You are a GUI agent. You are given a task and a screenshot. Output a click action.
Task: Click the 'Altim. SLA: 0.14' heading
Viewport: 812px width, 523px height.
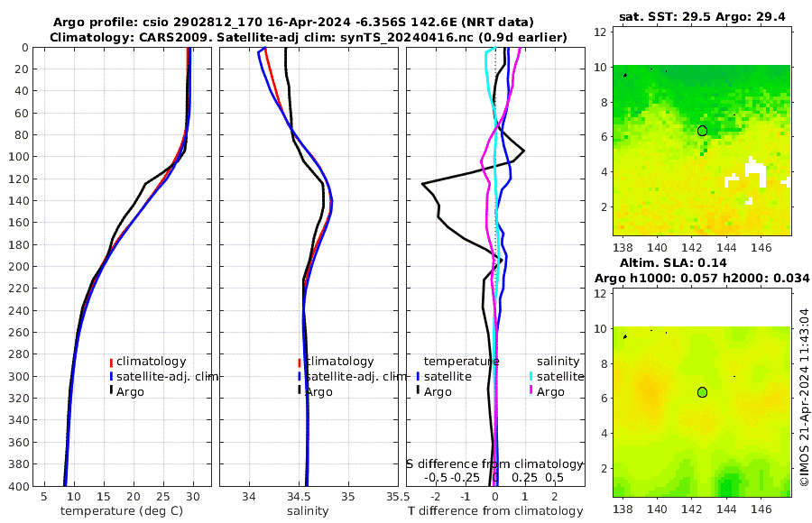coord(673,262)
